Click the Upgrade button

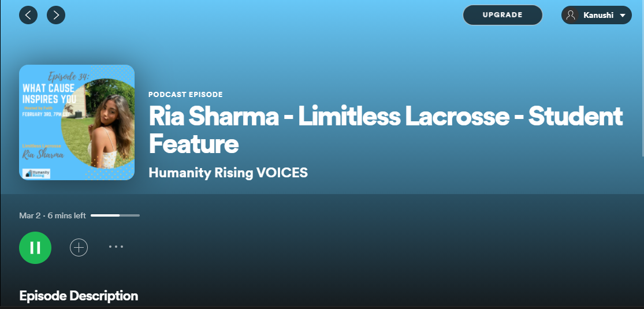502,15
